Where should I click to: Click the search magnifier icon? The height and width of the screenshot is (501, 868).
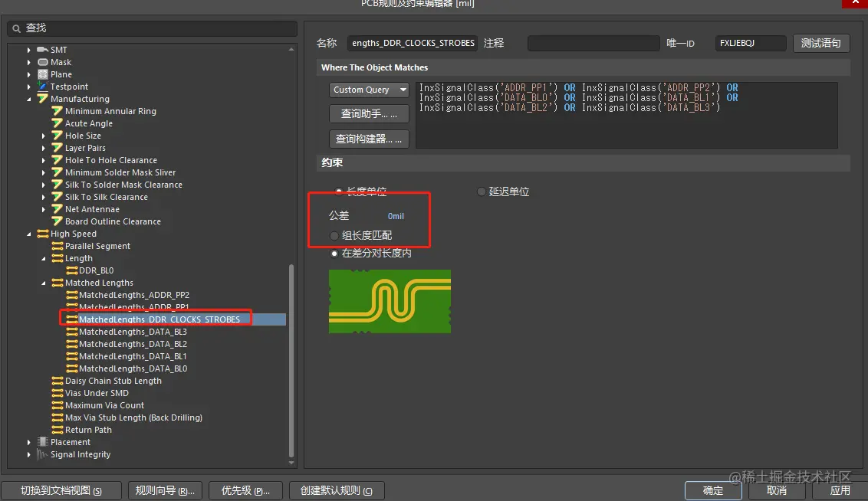click(17, 28)
